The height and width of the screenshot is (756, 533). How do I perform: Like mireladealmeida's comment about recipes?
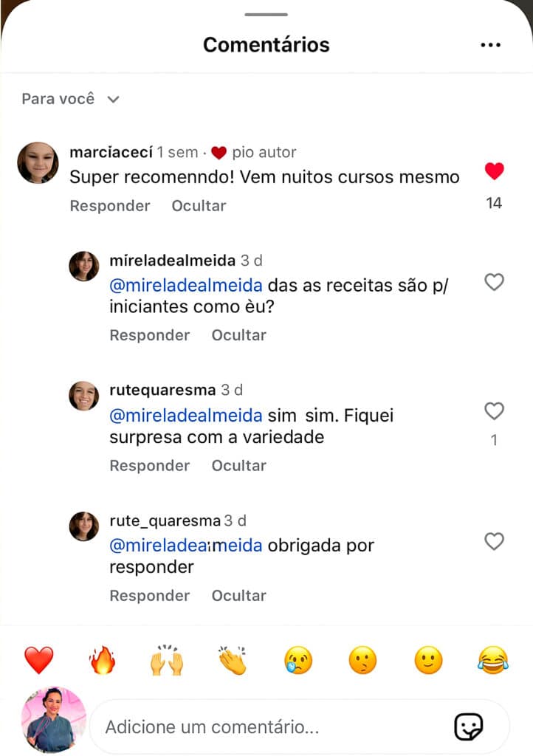[494, 281]
